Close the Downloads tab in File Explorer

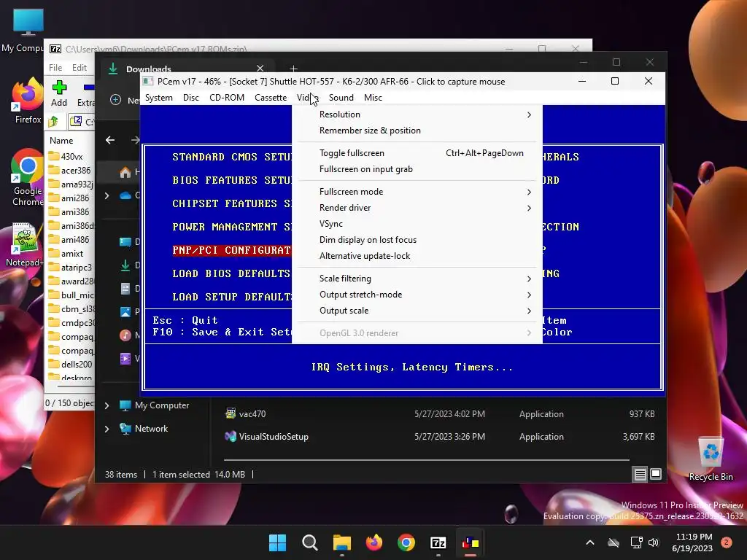coord(260,69)
